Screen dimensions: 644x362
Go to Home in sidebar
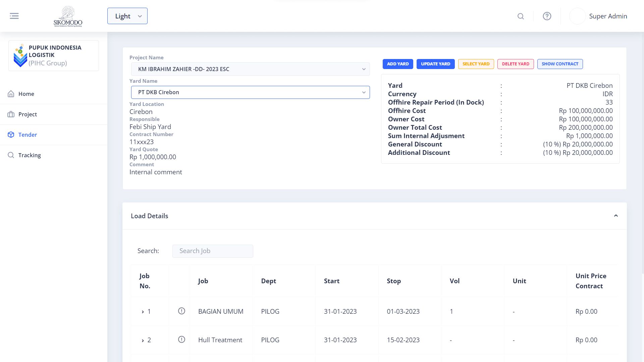pyautogui.click(x=26, y=94)
